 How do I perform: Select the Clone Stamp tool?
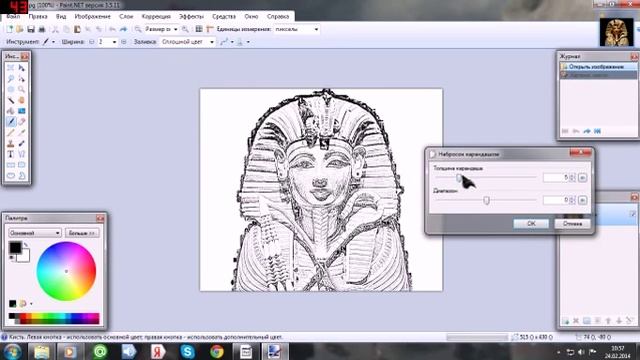click(11, 143)
